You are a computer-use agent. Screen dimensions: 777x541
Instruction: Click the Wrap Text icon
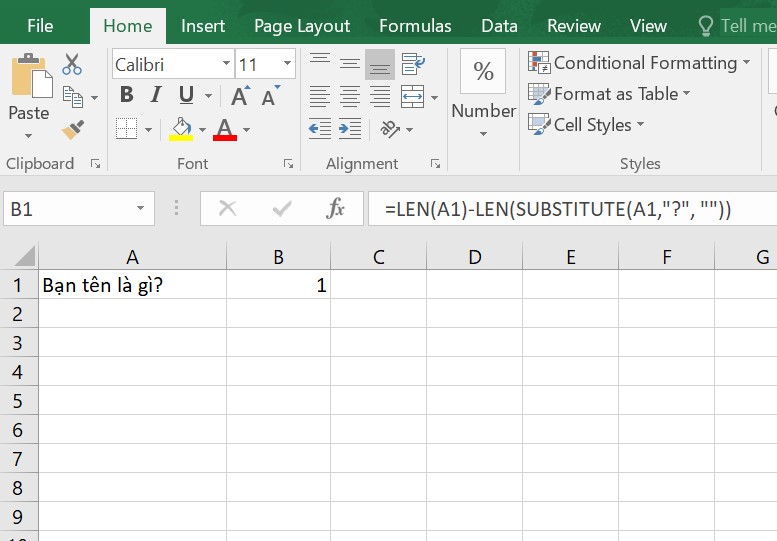pyautogui.click(x=413, y=64)
